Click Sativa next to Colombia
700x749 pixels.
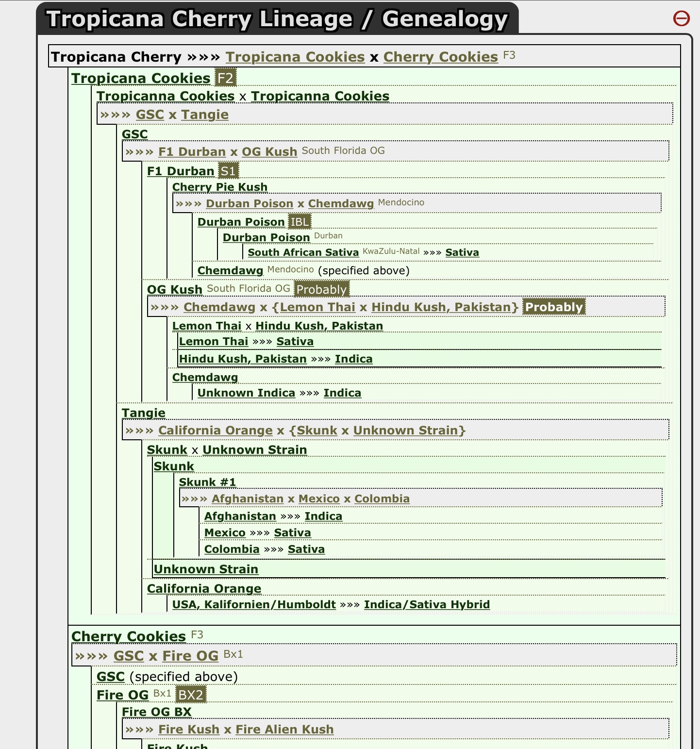[x=306, y=549]
